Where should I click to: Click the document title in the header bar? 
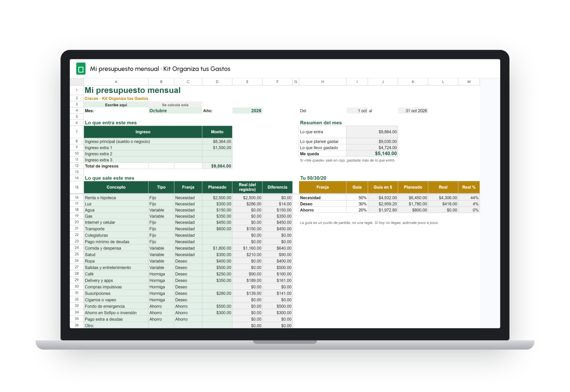point(160,69)
